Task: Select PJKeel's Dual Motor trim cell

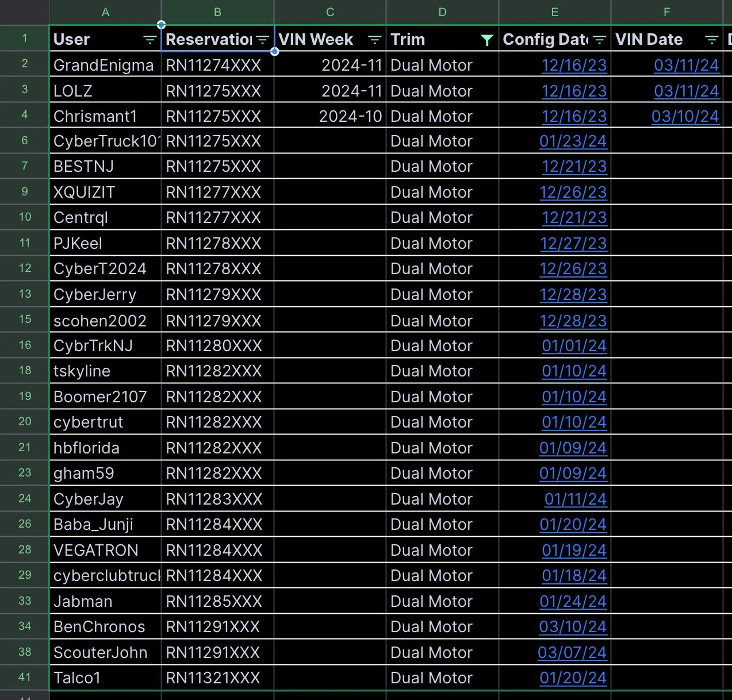Action: [442, 243]
